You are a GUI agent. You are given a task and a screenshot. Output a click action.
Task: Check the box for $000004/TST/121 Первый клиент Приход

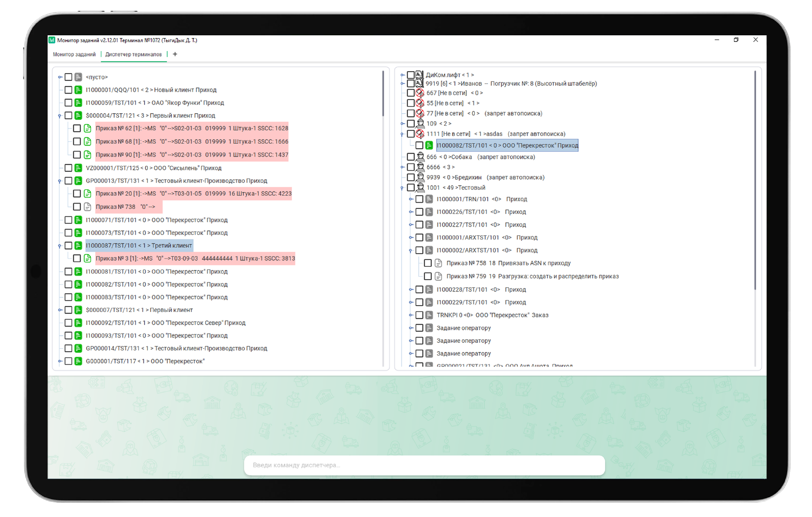coord(69,115)
